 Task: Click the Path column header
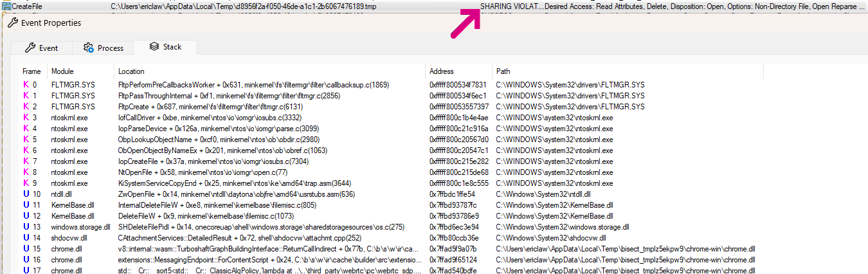click(503, 71)
